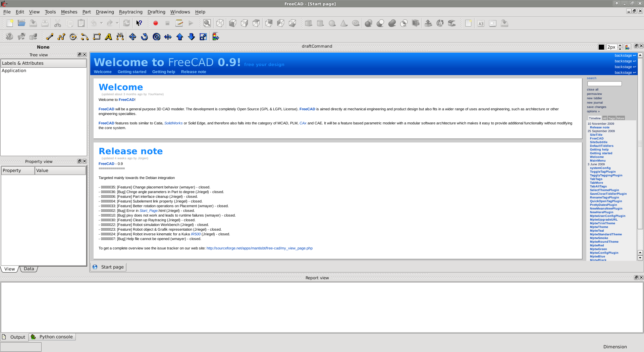This screenshot has width=644, height=352.
Task: Select the Application item in tree view
Action: coord(14,71)
